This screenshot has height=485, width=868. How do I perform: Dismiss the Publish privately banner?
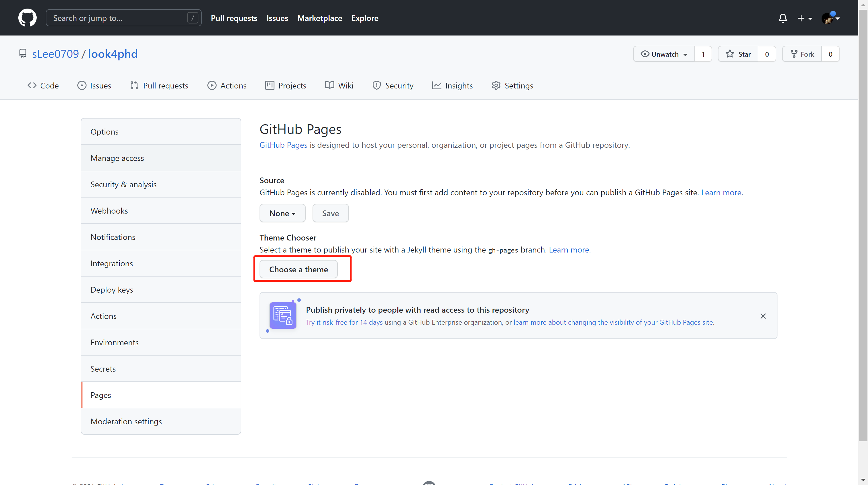pos(763,316)
